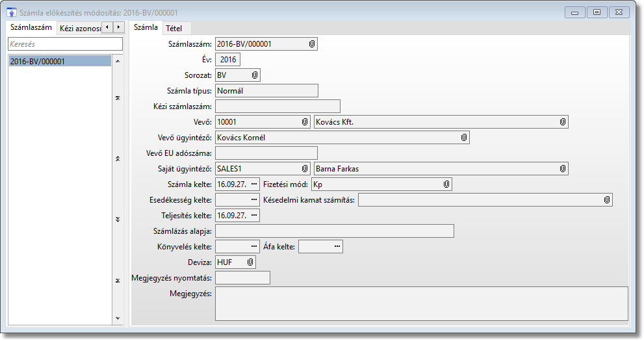The width and height of the screenshot is (644, 341).
Task: Click paperclip icon next to Vevő code 10001
Action: pos(304,122)
